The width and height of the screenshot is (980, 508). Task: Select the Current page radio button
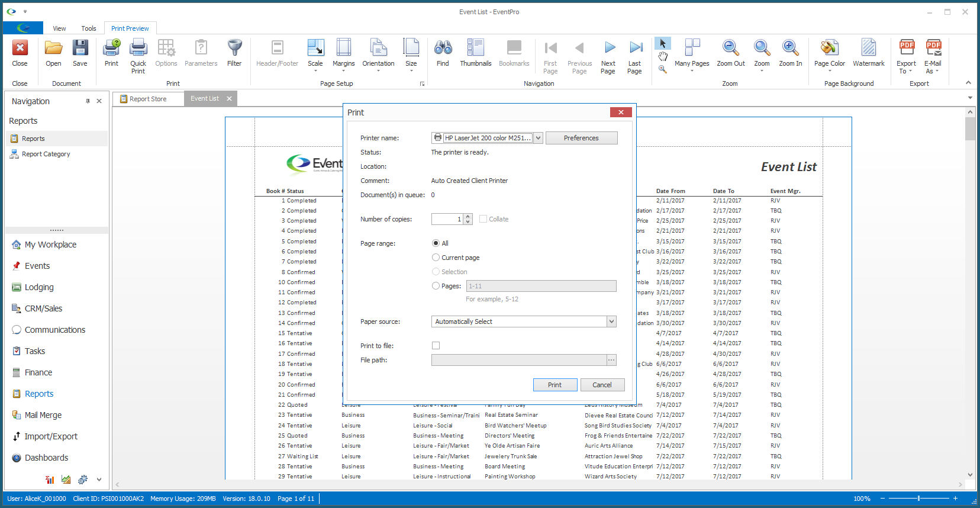coord(436,258)
